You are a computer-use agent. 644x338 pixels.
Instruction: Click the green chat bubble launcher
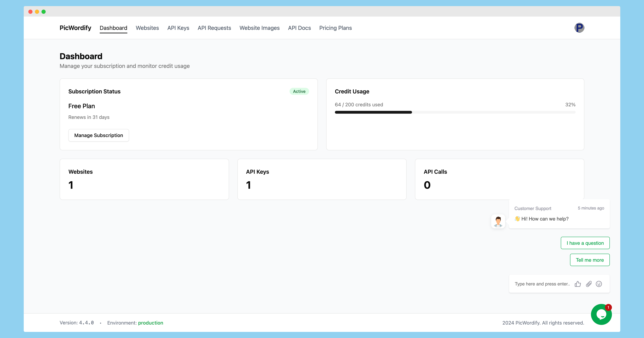point(601,314)
